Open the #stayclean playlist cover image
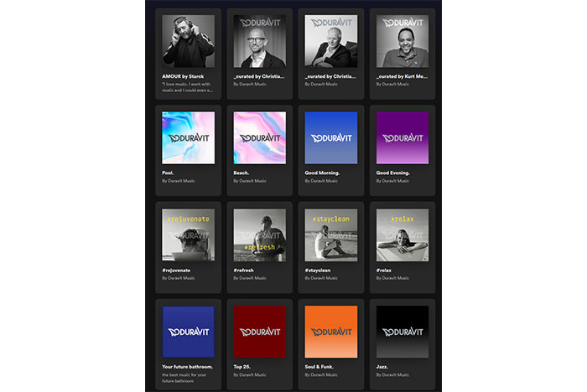The height and width of the screenshot is (392, 587). 330,235
